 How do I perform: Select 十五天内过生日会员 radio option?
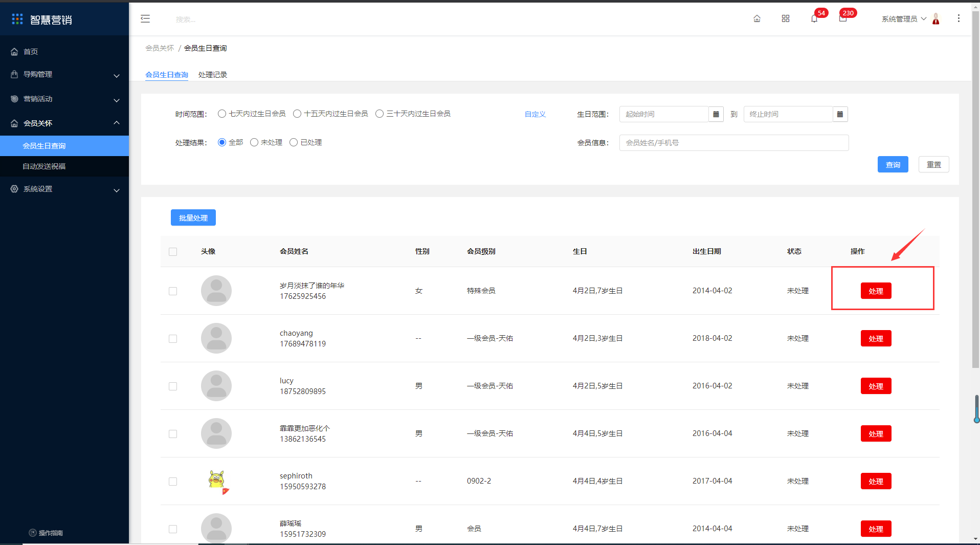point(297,114)
